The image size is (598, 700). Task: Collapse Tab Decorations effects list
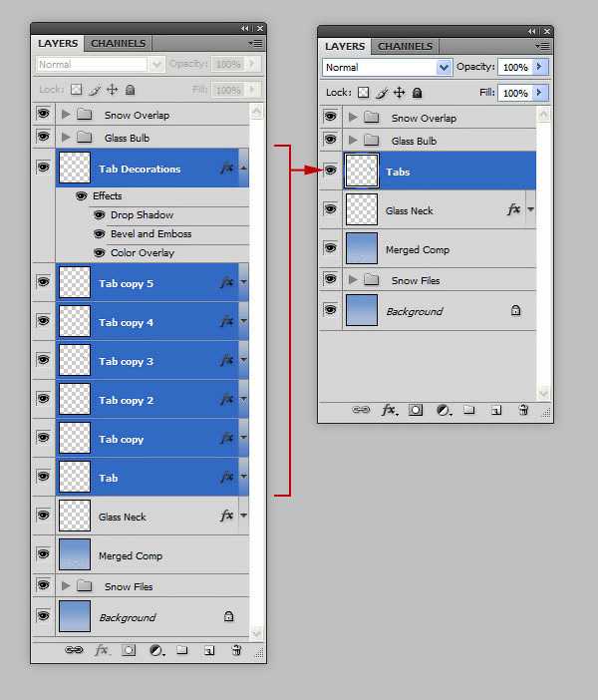[243, 168]
